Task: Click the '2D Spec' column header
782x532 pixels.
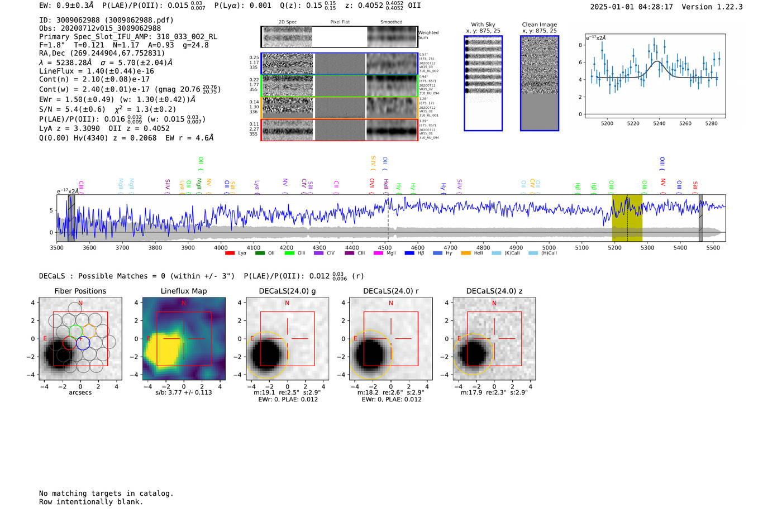Action: click(288, 22)
